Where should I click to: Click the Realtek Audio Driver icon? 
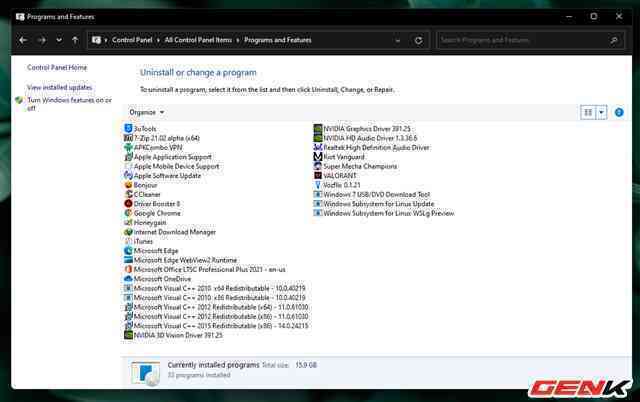click(x=318, y=147)
